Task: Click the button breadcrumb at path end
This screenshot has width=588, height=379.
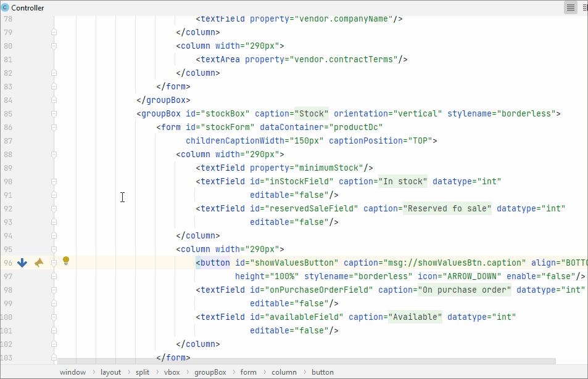Action: pyautogui.click(x=322, y=372)
